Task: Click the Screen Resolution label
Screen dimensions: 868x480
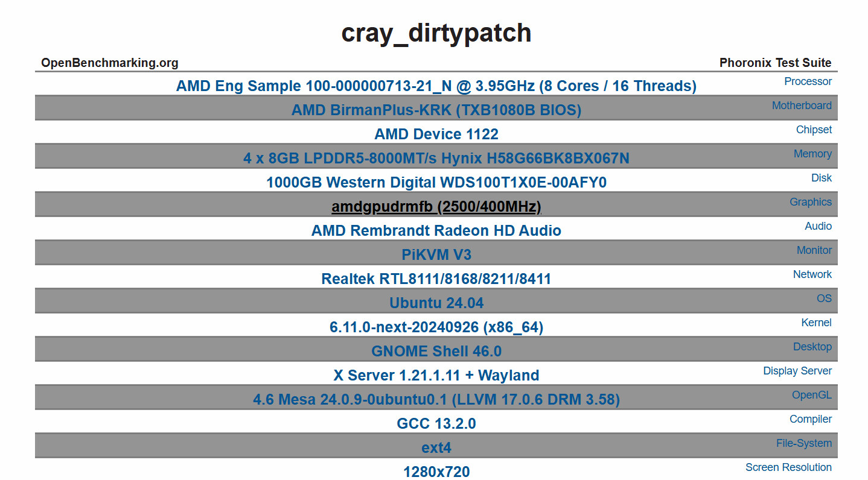Action: click(788, 467)
